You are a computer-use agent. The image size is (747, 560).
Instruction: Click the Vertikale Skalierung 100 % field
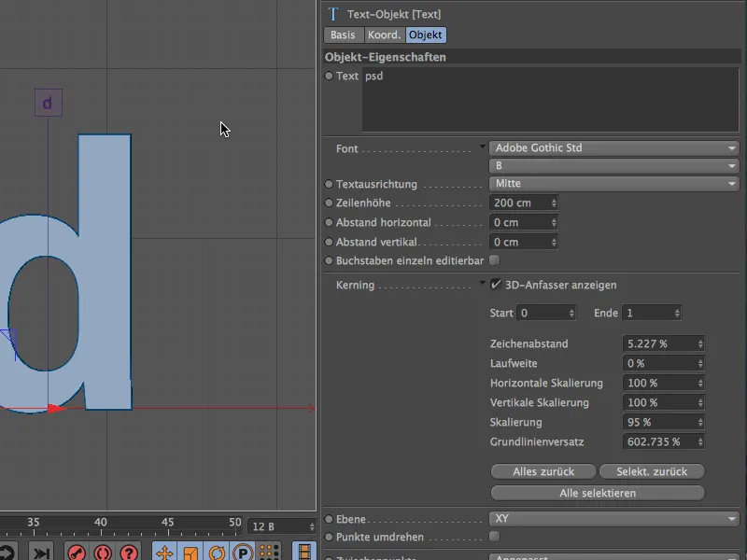pyautogui.click(x=663, y=402)
